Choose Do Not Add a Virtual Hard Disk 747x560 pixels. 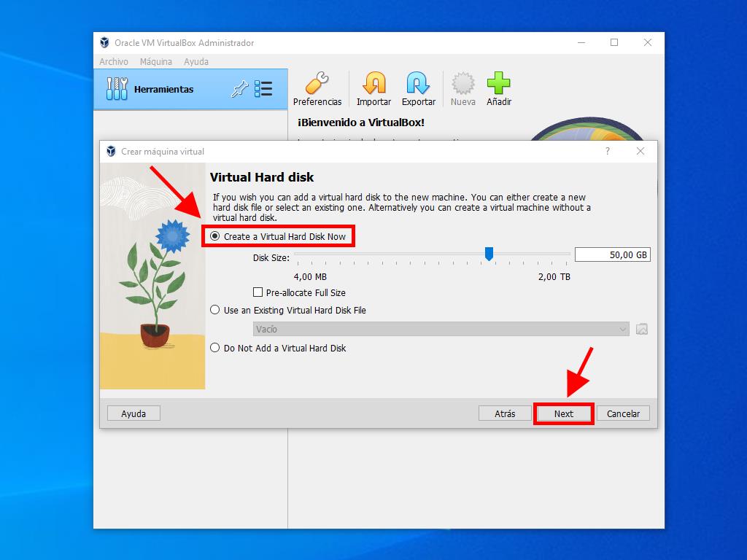coord(215,348)
